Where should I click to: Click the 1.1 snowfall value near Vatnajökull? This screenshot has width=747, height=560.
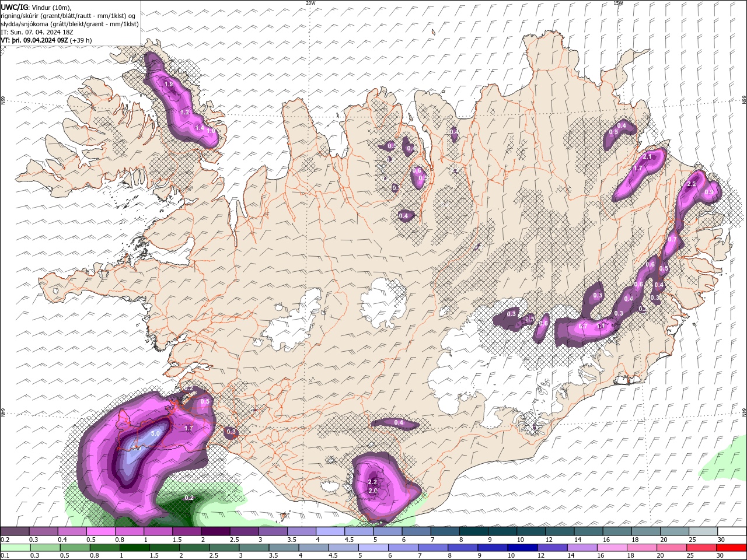(601, 326)
